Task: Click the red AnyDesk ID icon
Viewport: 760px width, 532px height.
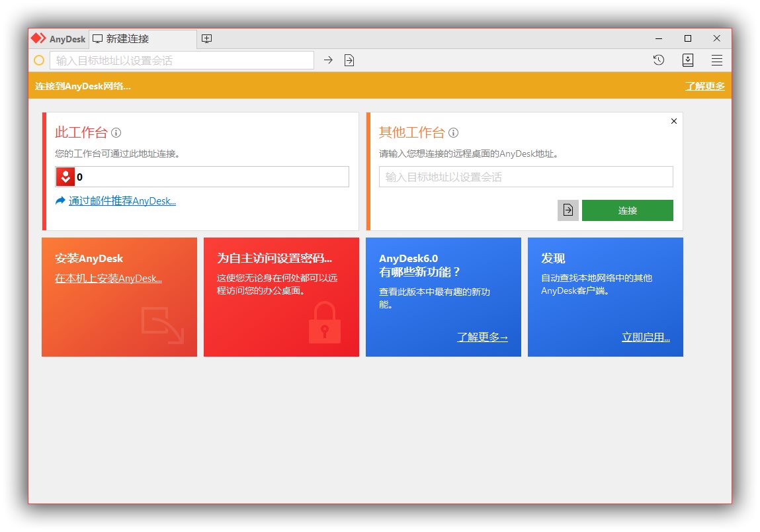Action: click(65, 177)
